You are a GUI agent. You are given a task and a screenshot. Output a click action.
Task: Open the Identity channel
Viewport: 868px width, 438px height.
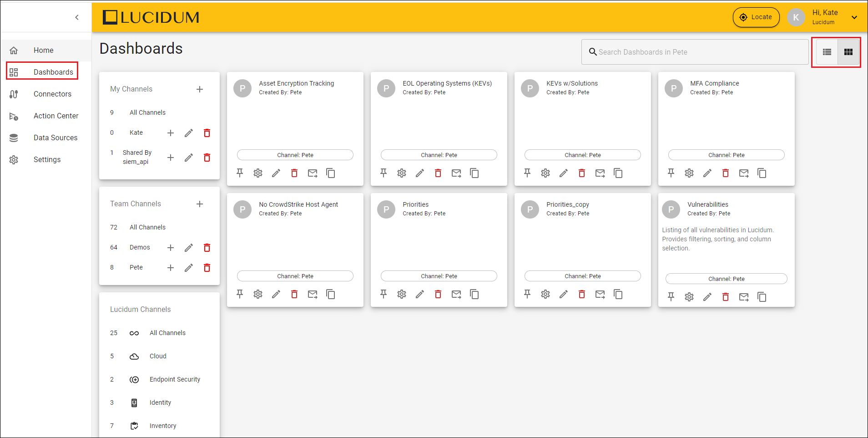click(x=160, y=402)
